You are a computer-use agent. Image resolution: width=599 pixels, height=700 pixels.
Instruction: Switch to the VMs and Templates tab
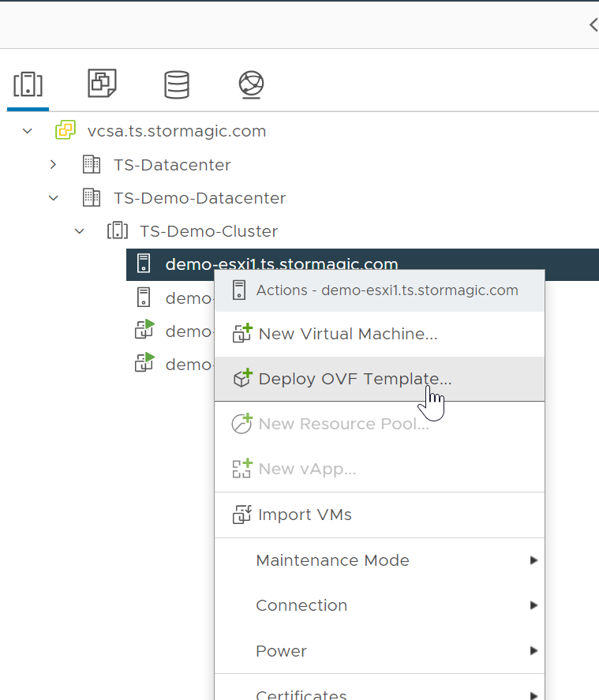[103, 83]
